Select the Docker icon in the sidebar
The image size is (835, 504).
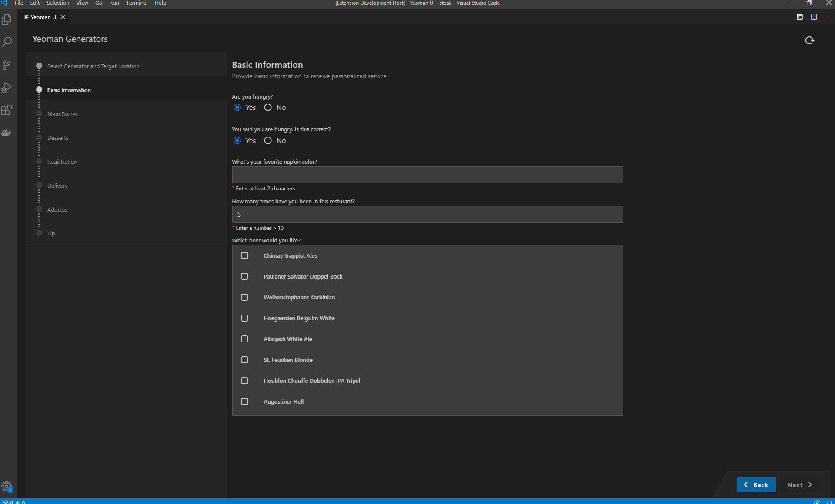point(7,133)
